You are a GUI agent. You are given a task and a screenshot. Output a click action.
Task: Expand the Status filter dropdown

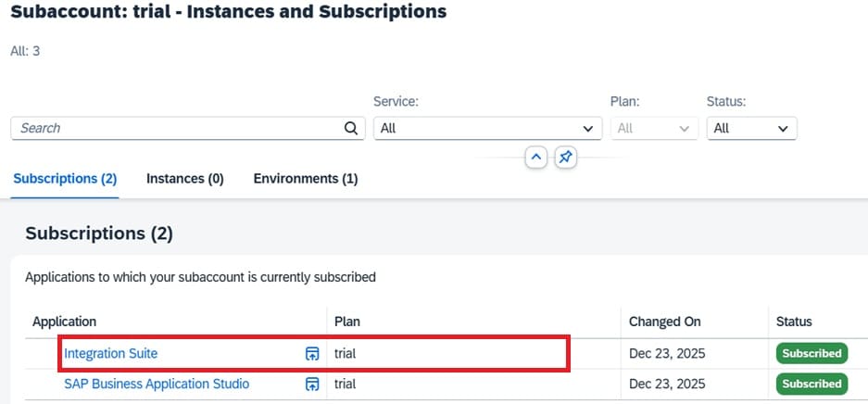751,129
